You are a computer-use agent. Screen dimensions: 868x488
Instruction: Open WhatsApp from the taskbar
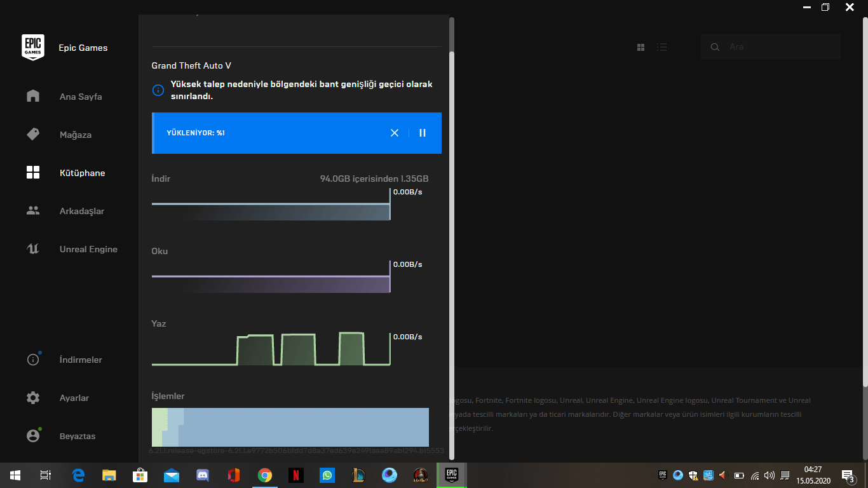click(x=327, y=475)
